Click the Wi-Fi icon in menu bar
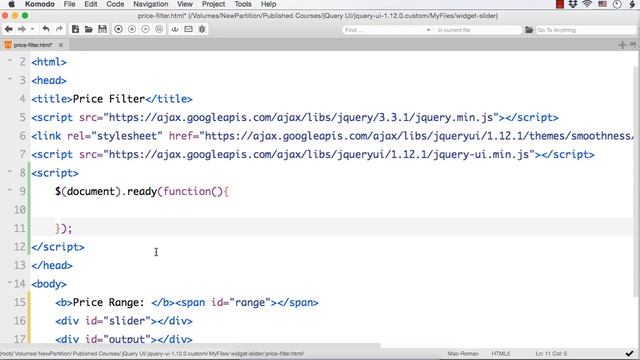 click(587, 4)
